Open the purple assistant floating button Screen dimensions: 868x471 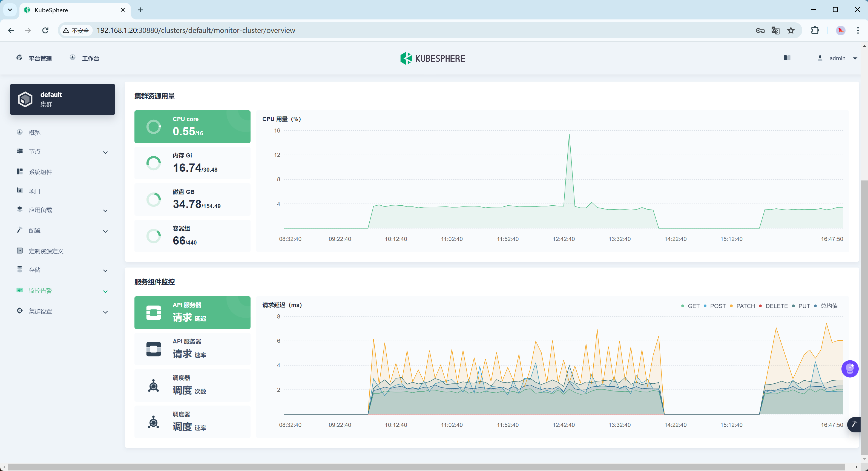pyautogui.click(x=849, y=369)
